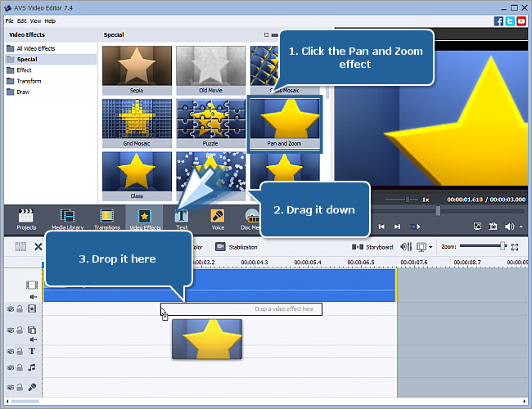Open the Twitter page icon
This screenshot has width=532, height=409.
510,21
